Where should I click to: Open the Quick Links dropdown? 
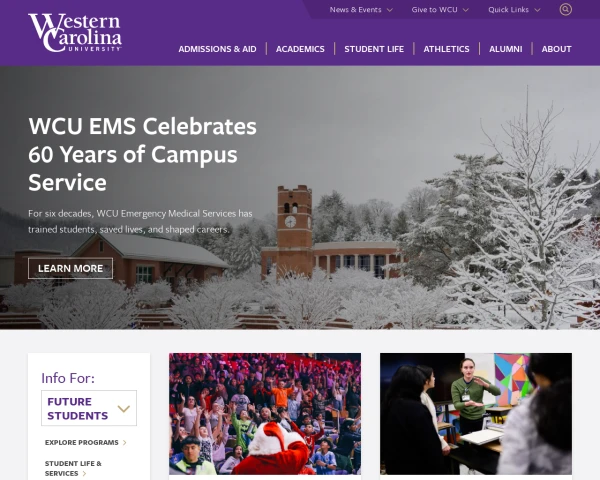(x=514, y=10)
